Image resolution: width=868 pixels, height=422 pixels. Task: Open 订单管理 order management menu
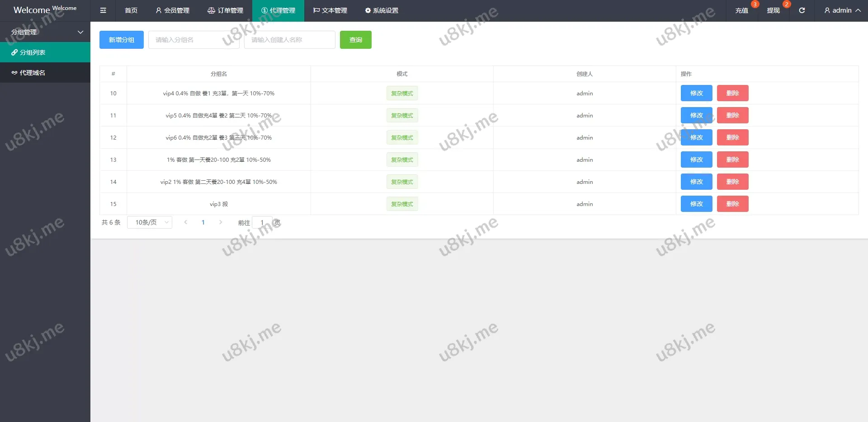coord(225,10)
